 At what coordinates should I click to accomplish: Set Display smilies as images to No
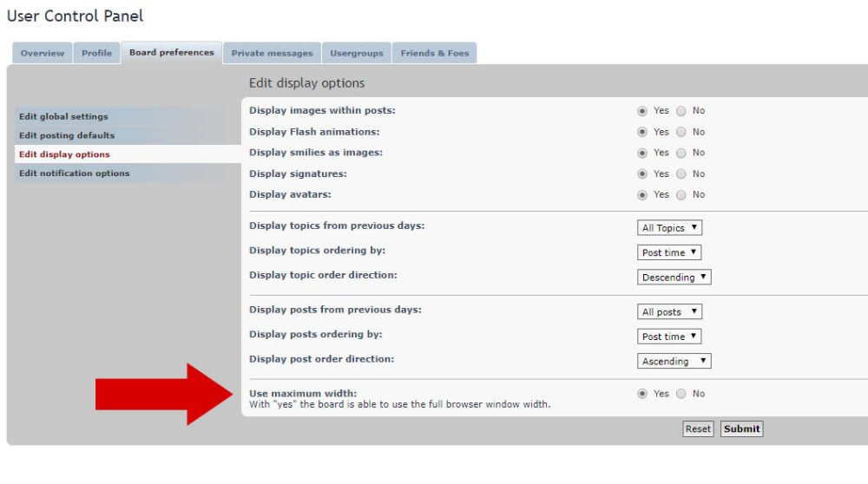click(x=681, y=154)
